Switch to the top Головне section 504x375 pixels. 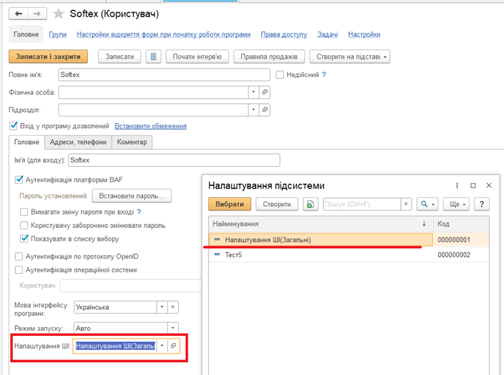tap(26, 34)
